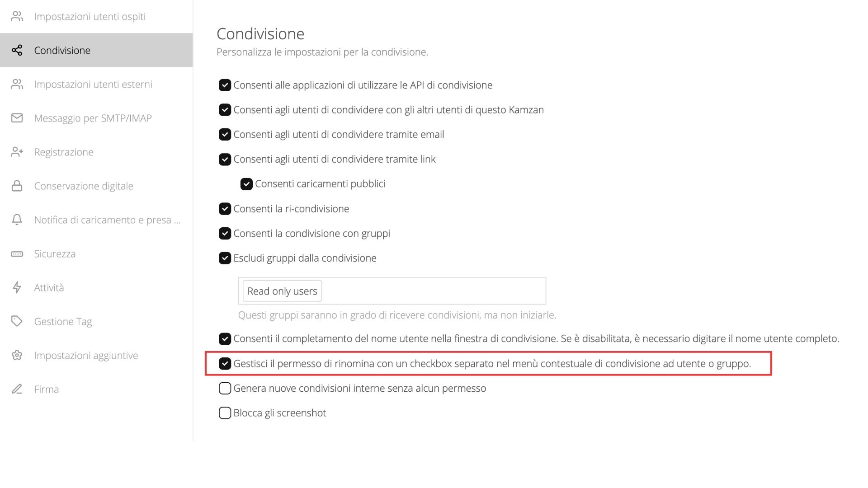Image resolution: width=868 pixels, height=488 pixels.
Task: Toggle the rename permission separate checkbox option
Action: (x=225, y=364)
